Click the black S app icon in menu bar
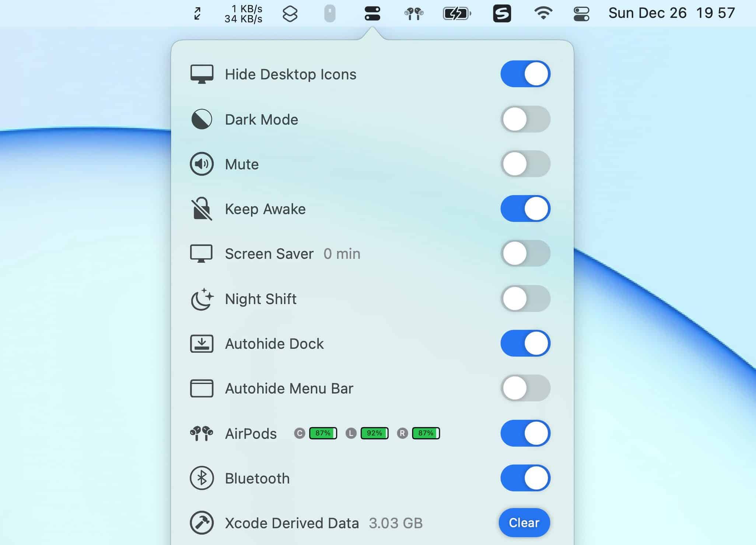Screen dimensions: 756x545 click(x=502, y=14)
